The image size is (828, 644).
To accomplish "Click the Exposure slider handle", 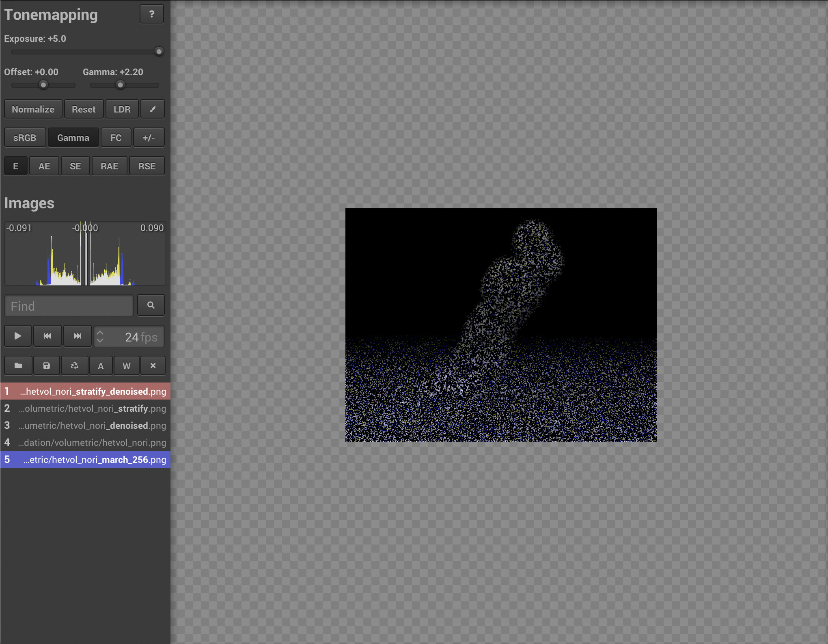I will [x=159, y=52].
